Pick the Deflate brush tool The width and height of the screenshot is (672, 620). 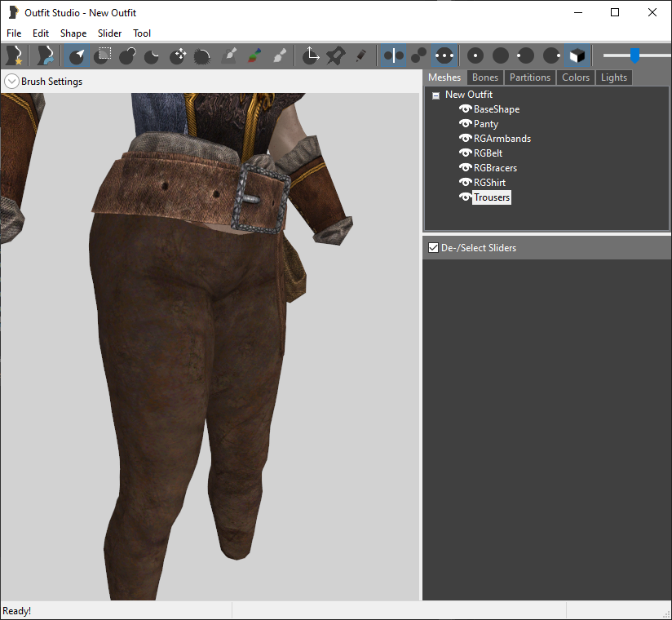coord(152,55)
